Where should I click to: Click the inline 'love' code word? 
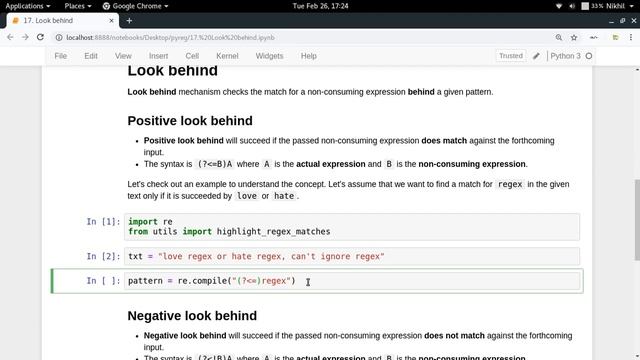point(247,196)
